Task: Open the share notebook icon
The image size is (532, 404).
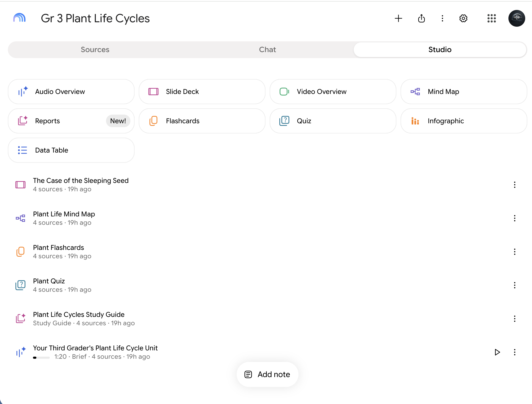Action: coord(422,18)
